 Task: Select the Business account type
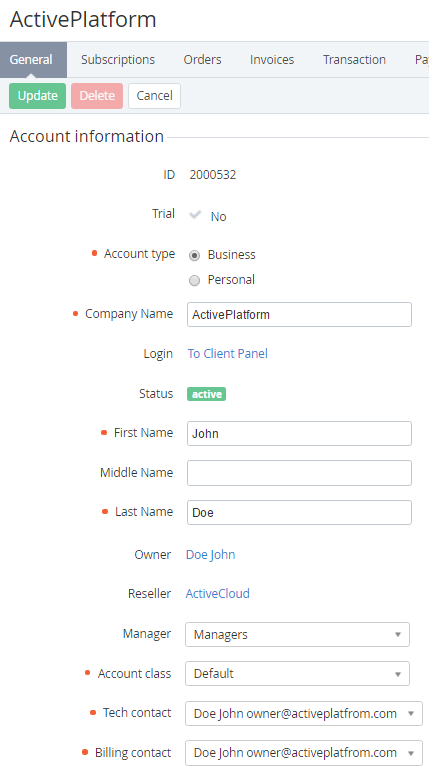tap(195, 255)
